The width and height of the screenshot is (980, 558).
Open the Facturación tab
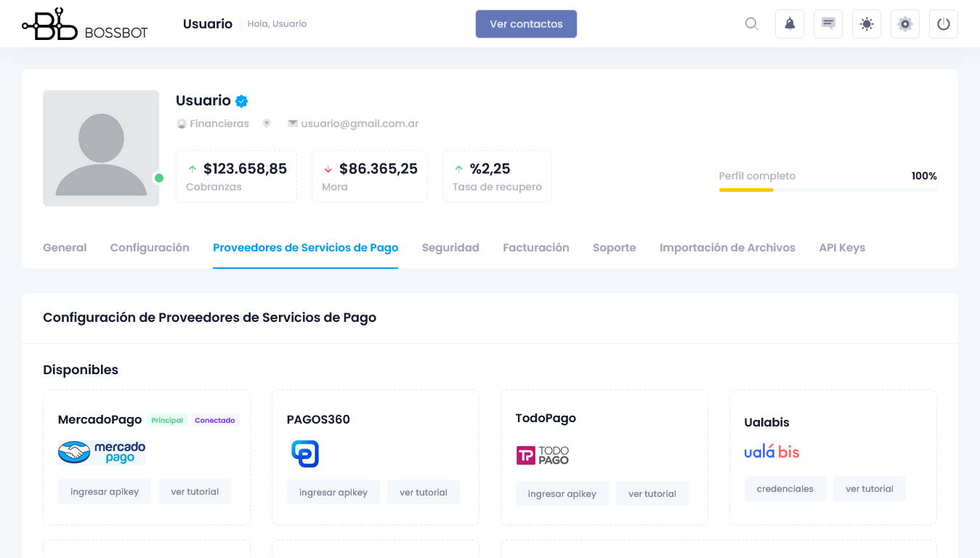pyautogui.click(x=536, y=248)
